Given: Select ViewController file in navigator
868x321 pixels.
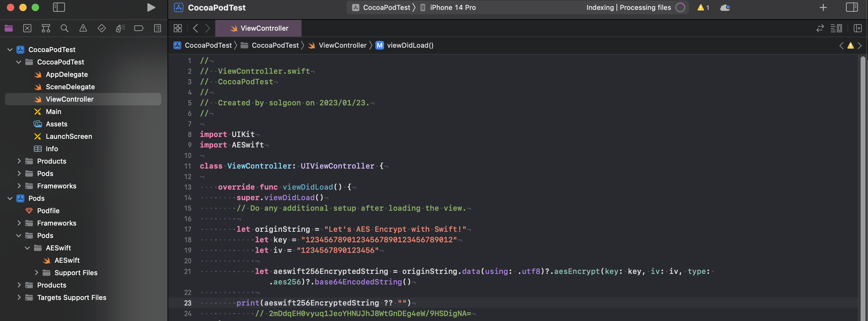Looking at the screenshot, I should click(x=83, y=99).
